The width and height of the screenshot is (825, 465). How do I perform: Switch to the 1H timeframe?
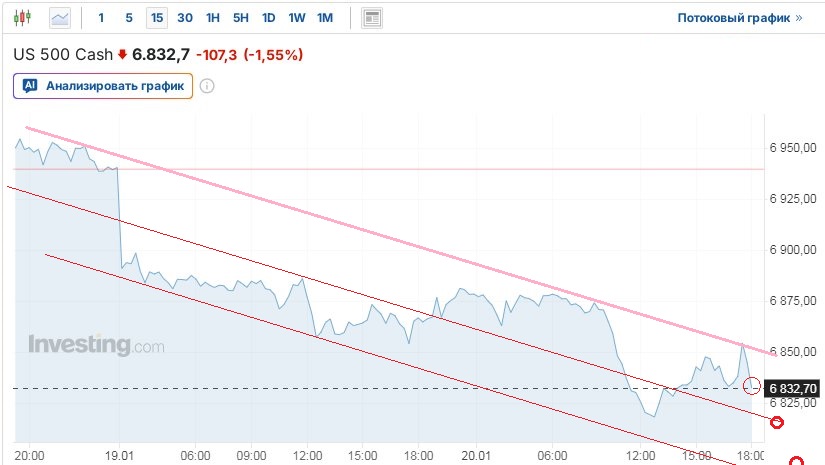click(x=213, y=18)
